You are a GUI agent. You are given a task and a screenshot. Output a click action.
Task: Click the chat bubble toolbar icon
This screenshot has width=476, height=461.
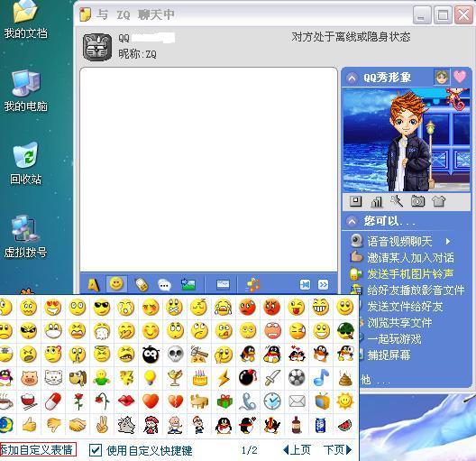[165, 285]
